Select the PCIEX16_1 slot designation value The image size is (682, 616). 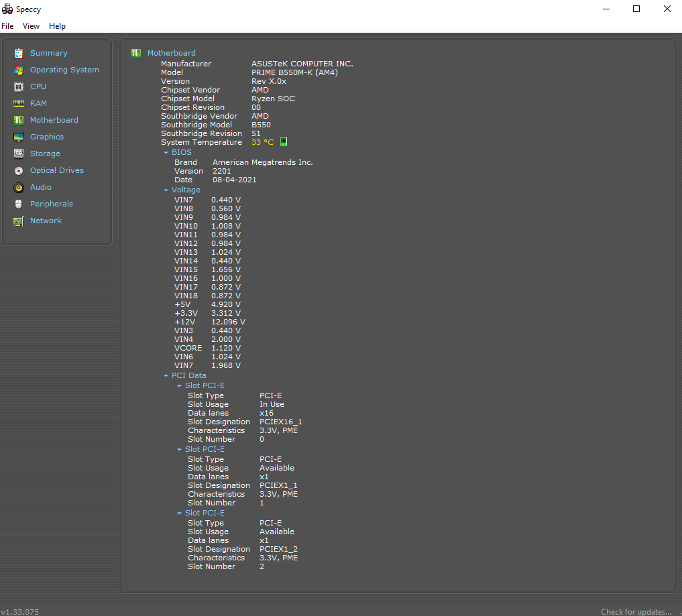click(x=280, y=422)
